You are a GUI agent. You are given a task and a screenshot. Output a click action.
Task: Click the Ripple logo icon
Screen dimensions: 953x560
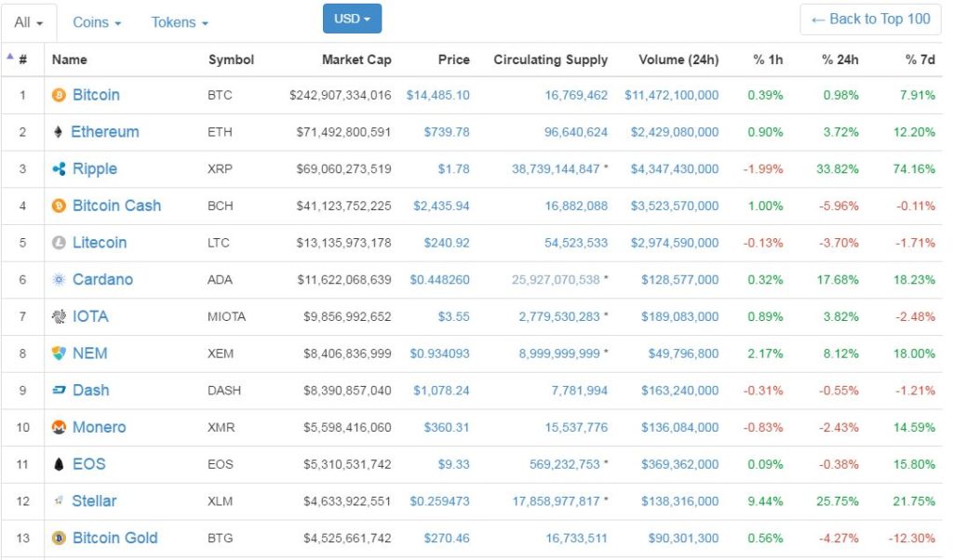59,169
